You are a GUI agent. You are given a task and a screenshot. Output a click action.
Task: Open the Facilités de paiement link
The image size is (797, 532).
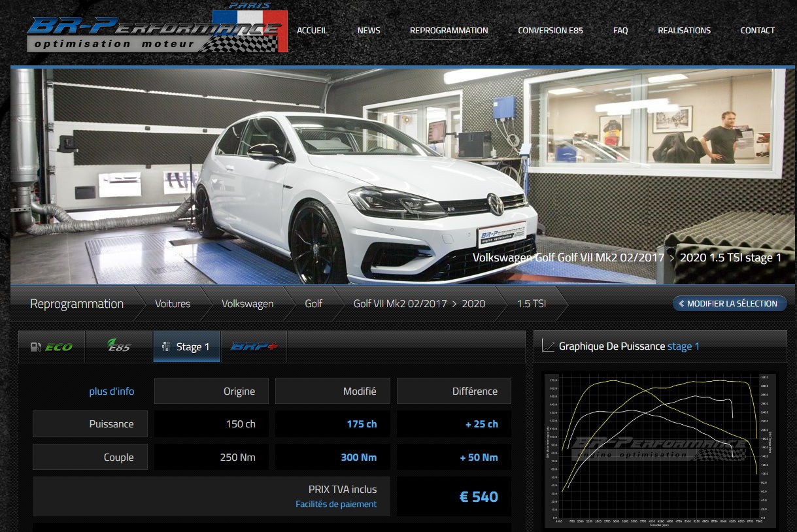[336, 505]
